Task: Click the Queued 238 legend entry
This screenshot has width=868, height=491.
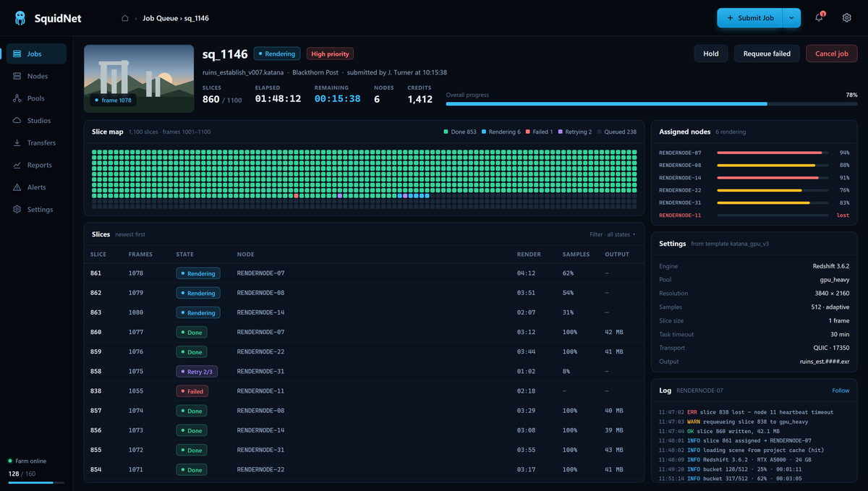Action: [x=617, y=132]
